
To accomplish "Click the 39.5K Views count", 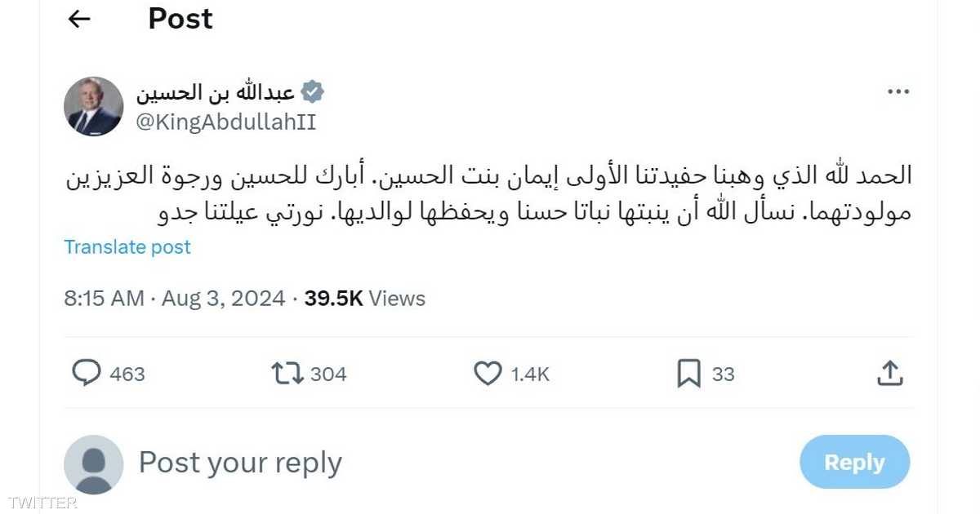I will pos(365,299).
